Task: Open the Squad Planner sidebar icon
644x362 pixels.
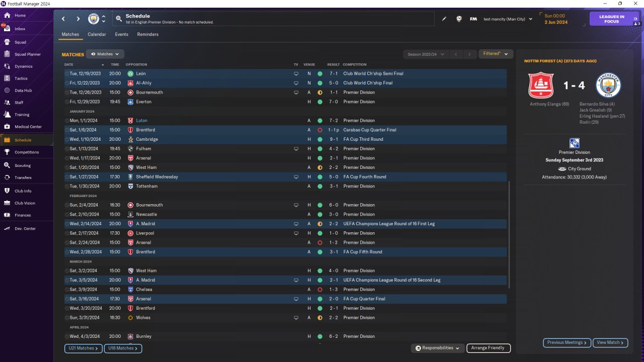Action: click(x=7, y=54)
